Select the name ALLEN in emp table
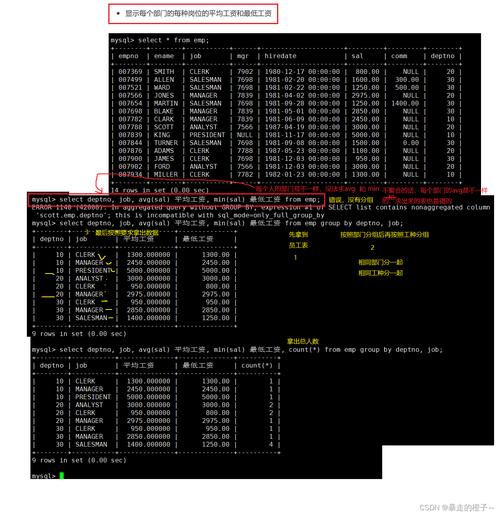This screenshot has height=515, width=500. click(164, 80)
